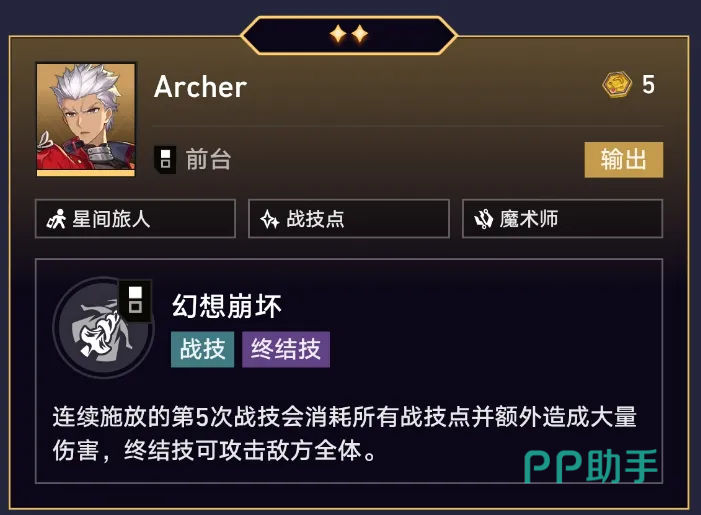Select the 星间旅人 trait tag

tap(135, 219)
